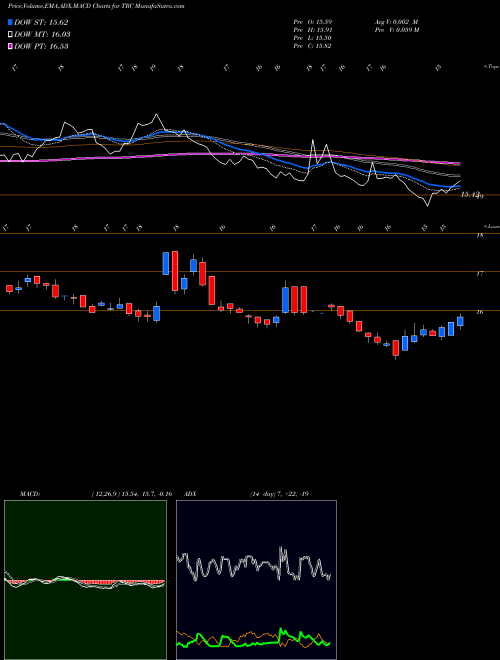Screen dimensions: 500x660
Task: Click the 'ADX' panel label
Action: pos(191,494)
